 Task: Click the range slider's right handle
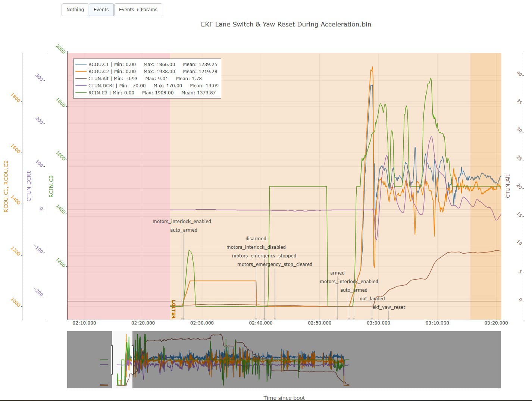tap(132, 360)
